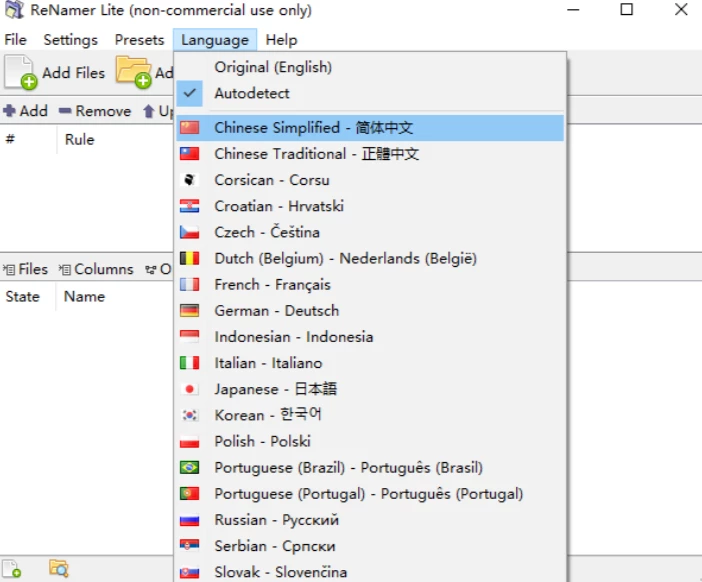
Task: Select Indonesian - Indonesia language
Action: click(x=370, y=337)
